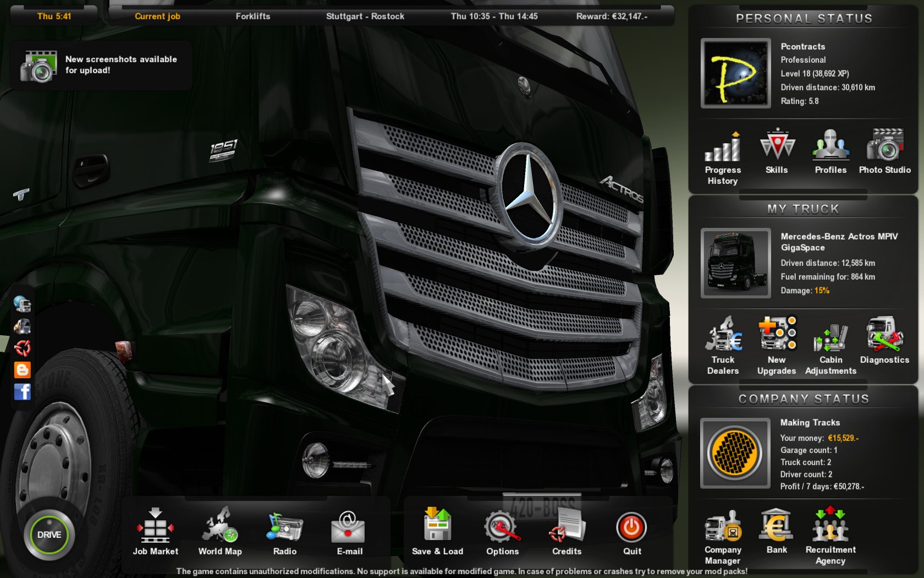Click 'Your money: €15,529.-' text
This screenshot has width=924, height=578.
click(820, 438)
